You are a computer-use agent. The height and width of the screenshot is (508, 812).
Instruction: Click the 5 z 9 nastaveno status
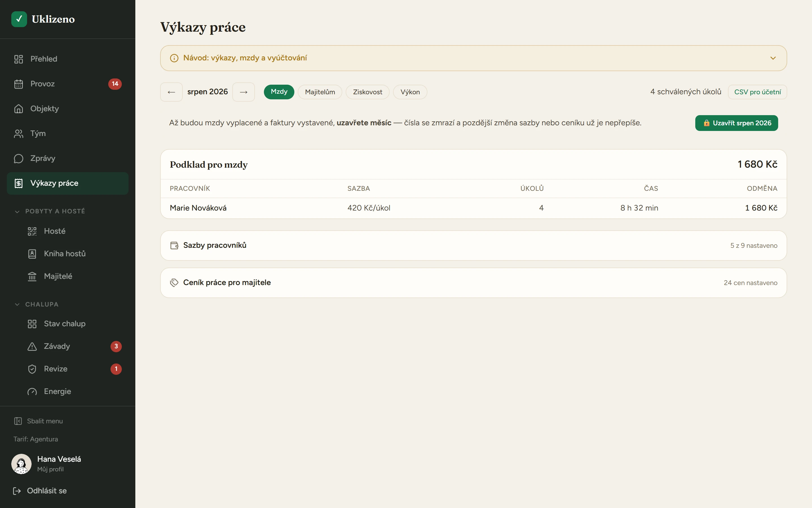[754, 246]
